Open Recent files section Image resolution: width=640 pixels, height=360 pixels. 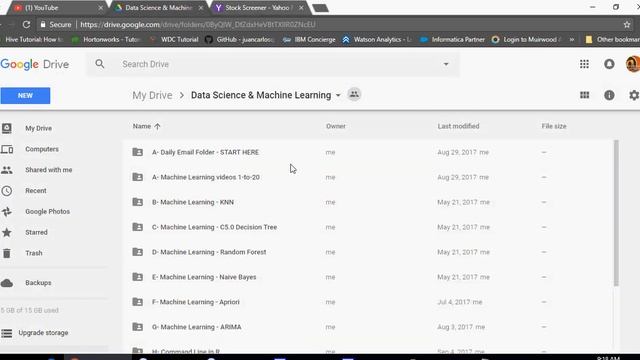tap(36, 191)
